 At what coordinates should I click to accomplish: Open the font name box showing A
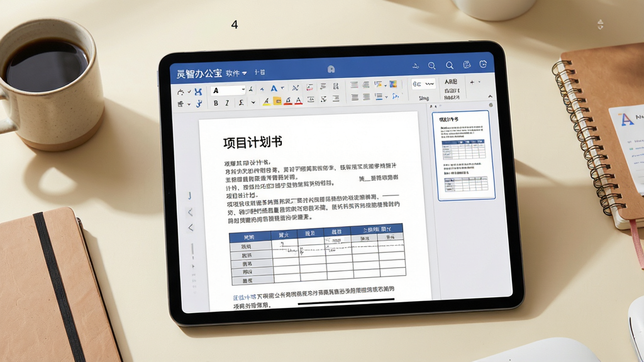[x=228, y=90]
